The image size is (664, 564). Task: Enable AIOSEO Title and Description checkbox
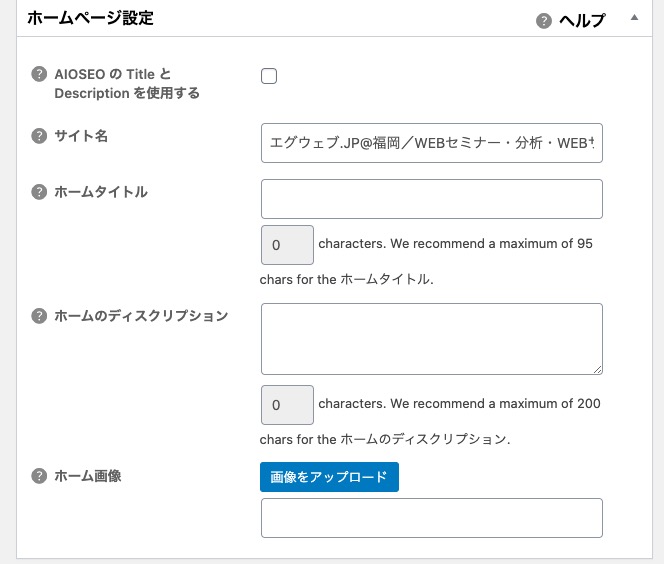tap(269, 76)
